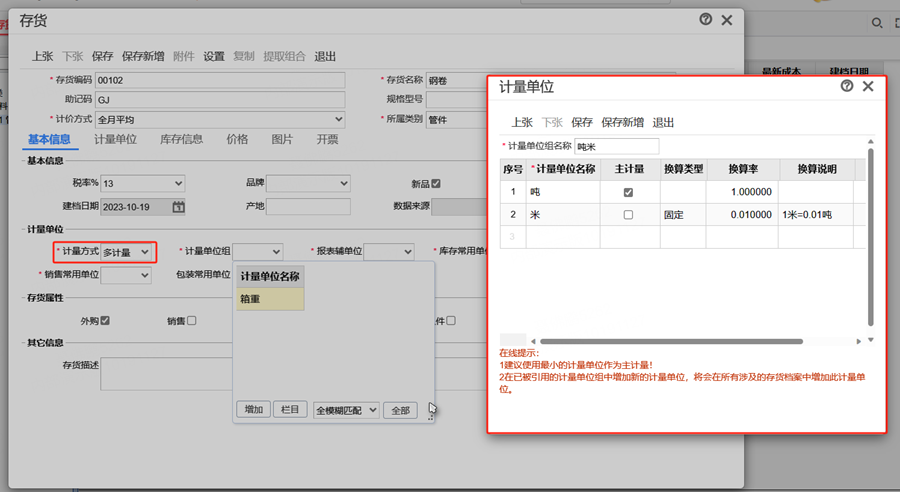Check the 主计量 box for 米 row

[x=628, y=215]
